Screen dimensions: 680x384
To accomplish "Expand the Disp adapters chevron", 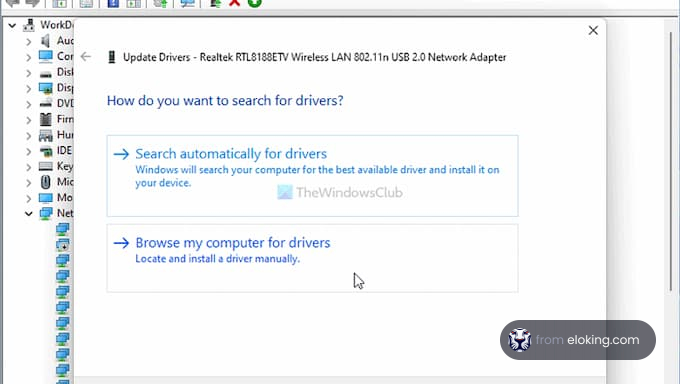I will [x=29, y=89].
